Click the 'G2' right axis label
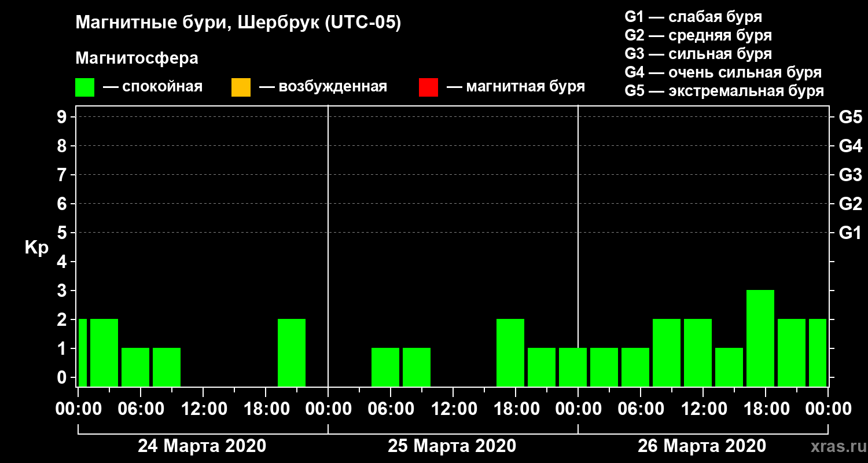Image resolution: width=868 pixels, height=463 pixels. click(x=850, y=204)
